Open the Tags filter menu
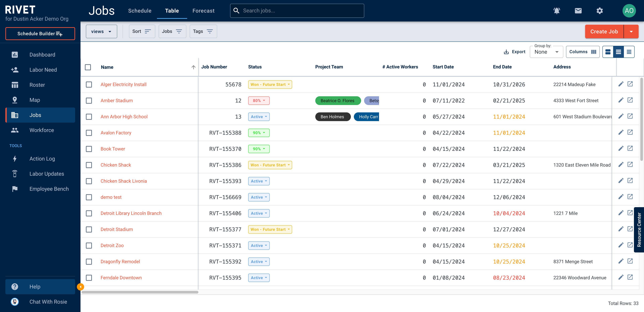 203,32
